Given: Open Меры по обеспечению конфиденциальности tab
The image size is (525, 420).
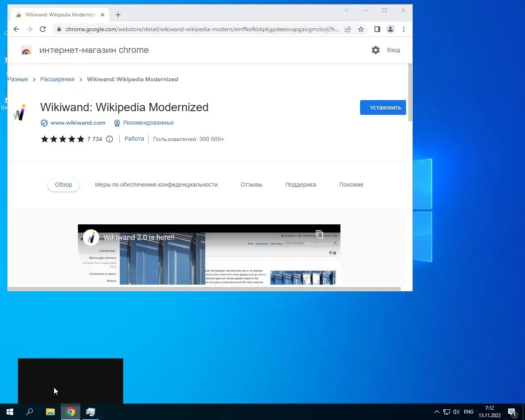Looking at the screenshot, I should (x=156, y=185).
